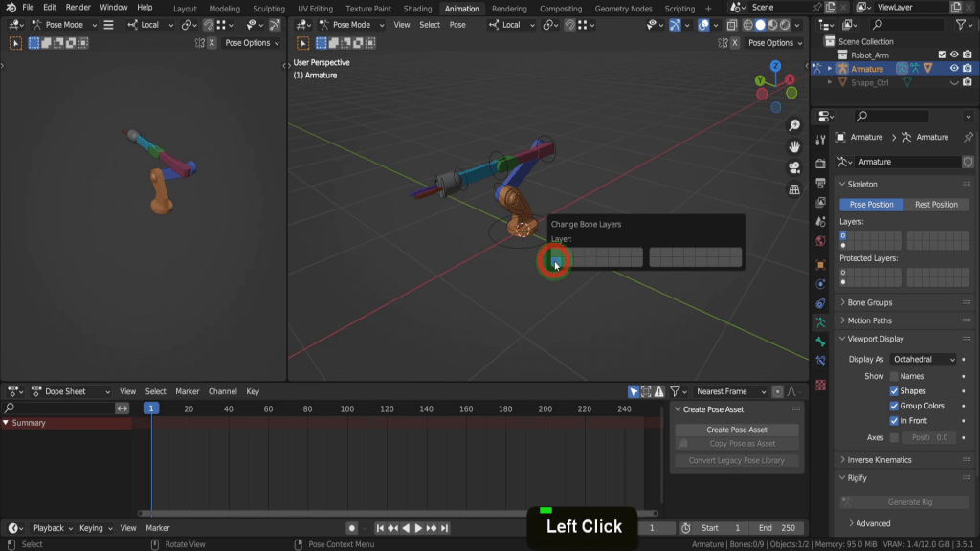
Task: Select the Rest Position button
Action: 936,205
